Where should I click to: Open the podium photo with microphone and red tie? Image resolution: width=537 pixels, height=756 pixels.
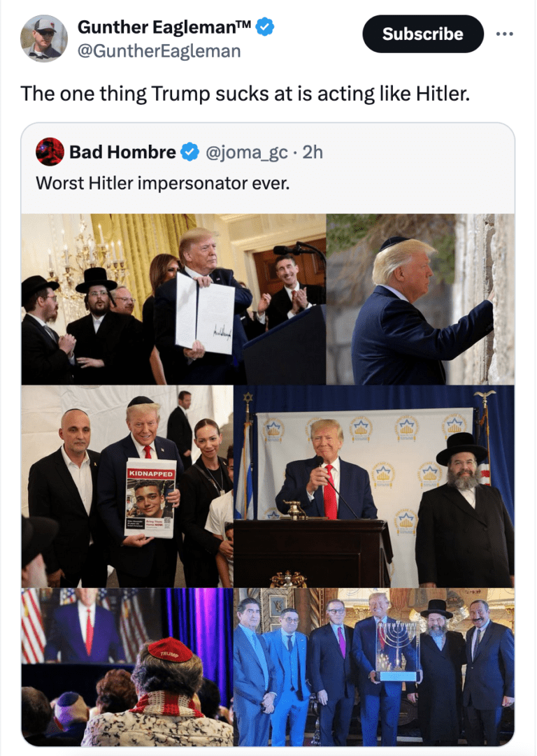coord(374,486)
